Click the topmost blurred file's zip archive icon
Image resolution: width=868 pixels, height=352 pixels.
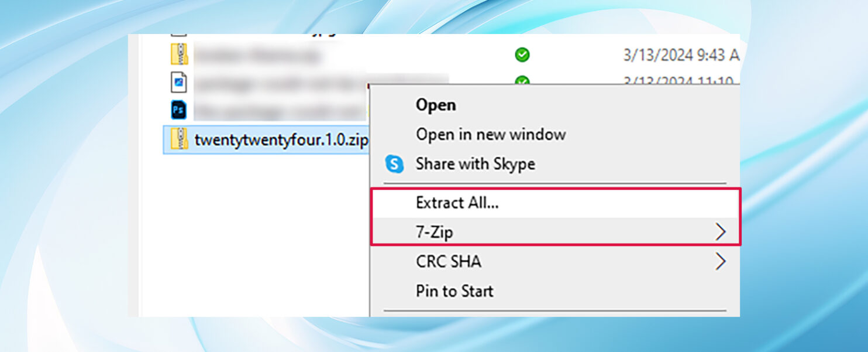178,54
